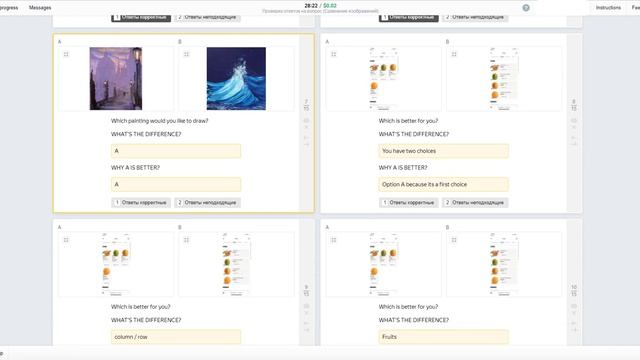
Task: Open fruit list screenshot B in 'column / row' card
Action: coord(236,264)
